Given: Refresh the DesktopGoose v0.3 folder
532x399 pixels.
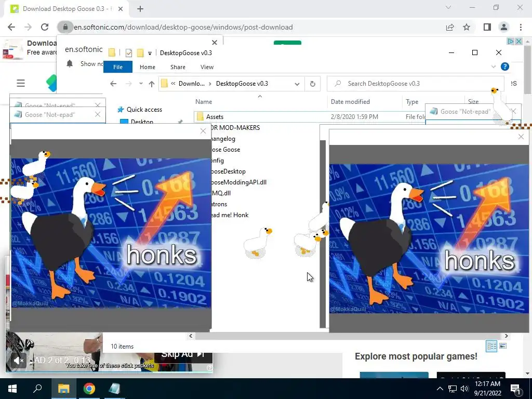Looking at the screenshot, I should click(312, 84).
